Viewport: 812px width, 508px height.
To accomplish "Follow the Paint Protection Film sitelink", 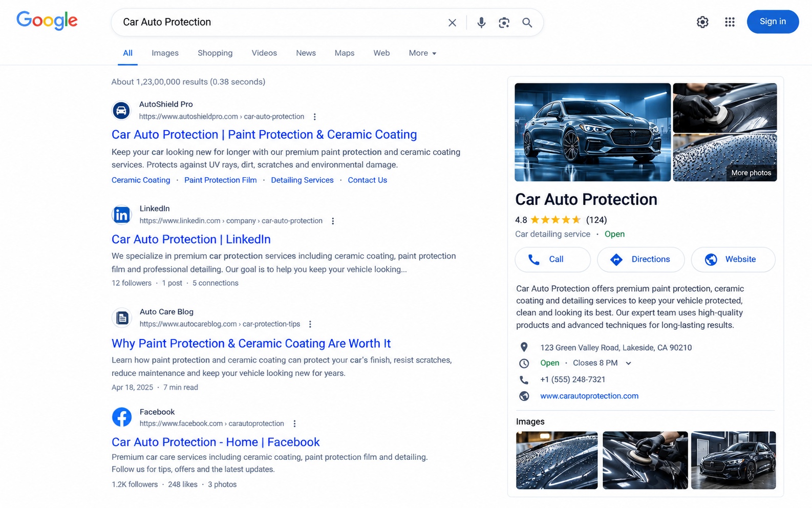I will [x=221, y=180].
